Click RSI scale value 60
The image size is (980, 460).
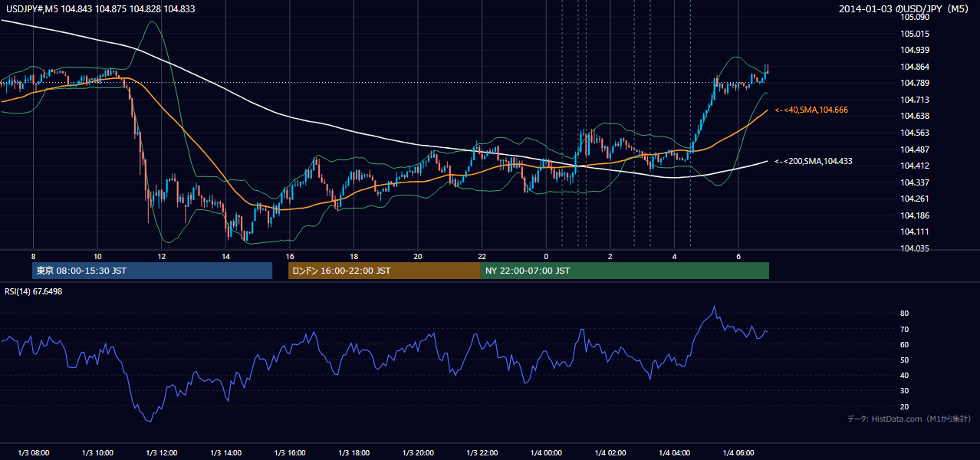905,344
